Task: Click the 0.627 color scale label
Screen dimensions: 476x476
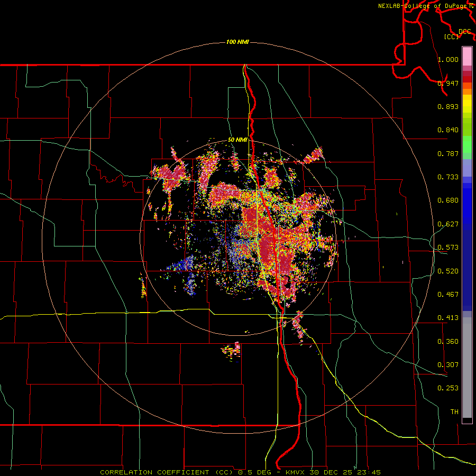Action: (448, 224)
